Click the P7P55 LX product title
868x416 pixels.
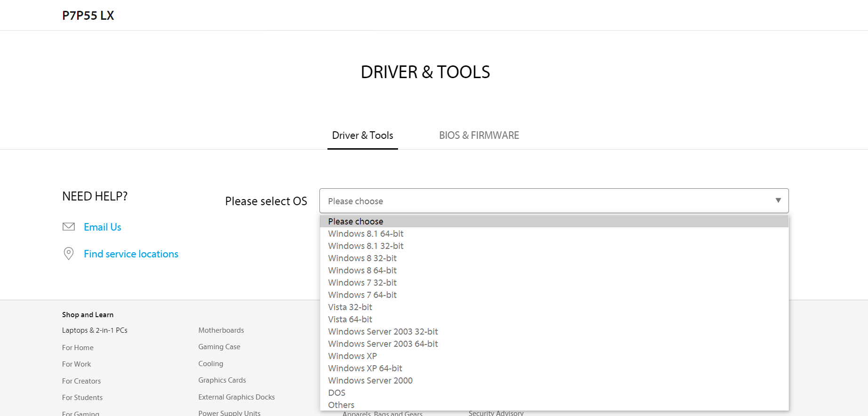pos(88,16)
